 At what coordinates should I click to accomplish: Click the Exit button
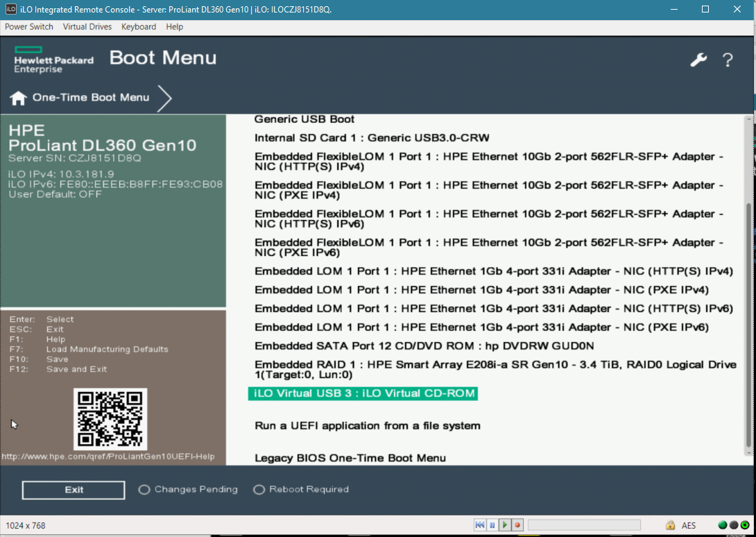74,490
